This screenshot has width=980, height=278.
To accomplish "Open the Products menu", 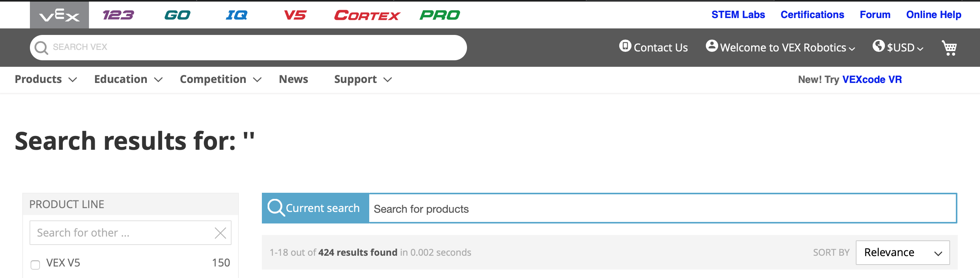I will pos(38,79).
